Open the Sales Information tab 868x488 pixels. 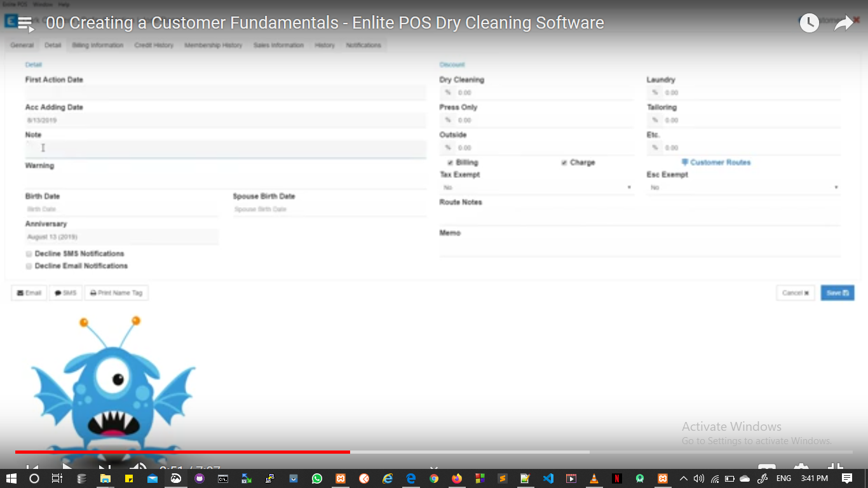(x=278, y=46)
